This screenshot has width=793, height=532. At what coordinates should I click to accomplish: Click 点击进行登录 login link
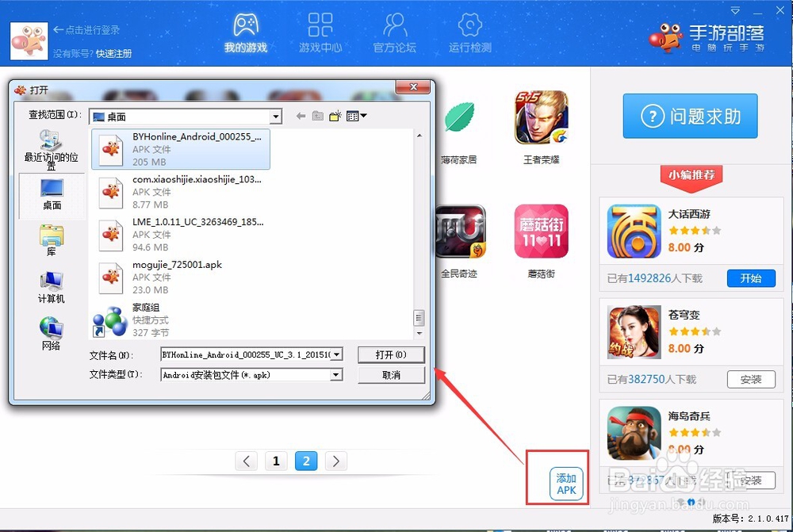(86, 30)
